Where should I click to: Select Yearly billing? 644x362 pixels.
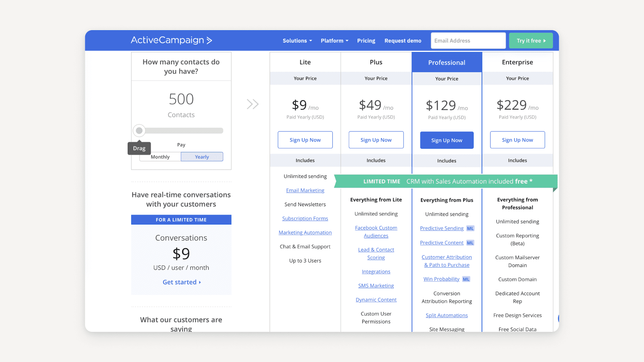202,157
